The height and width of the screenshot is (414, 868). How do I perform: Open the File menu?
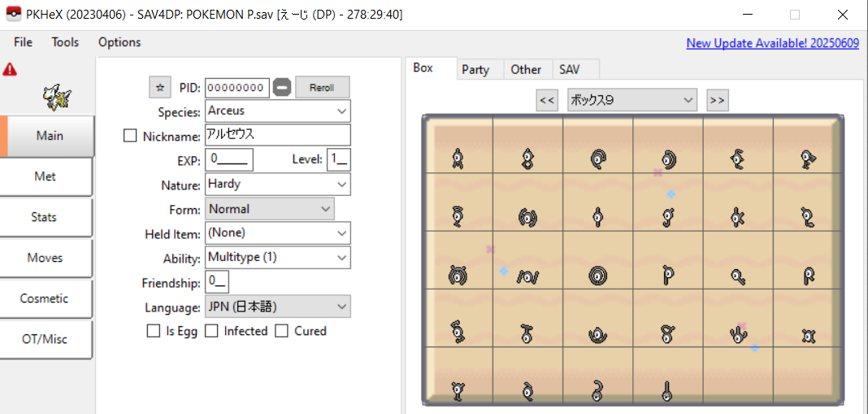point(24,42)
